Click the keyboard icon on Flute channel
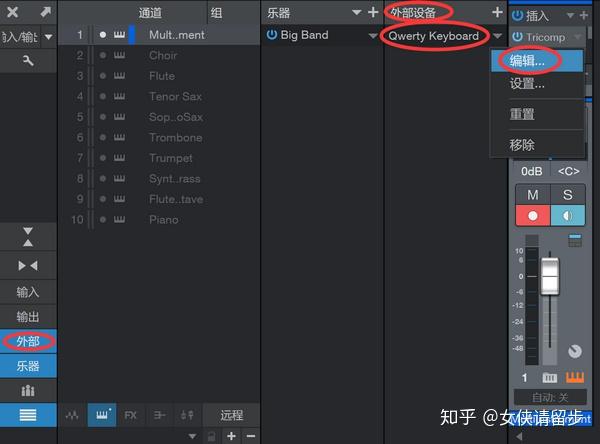Image resolution: width=600 pixels, height=444 pixels. click(x=119, y=76)
